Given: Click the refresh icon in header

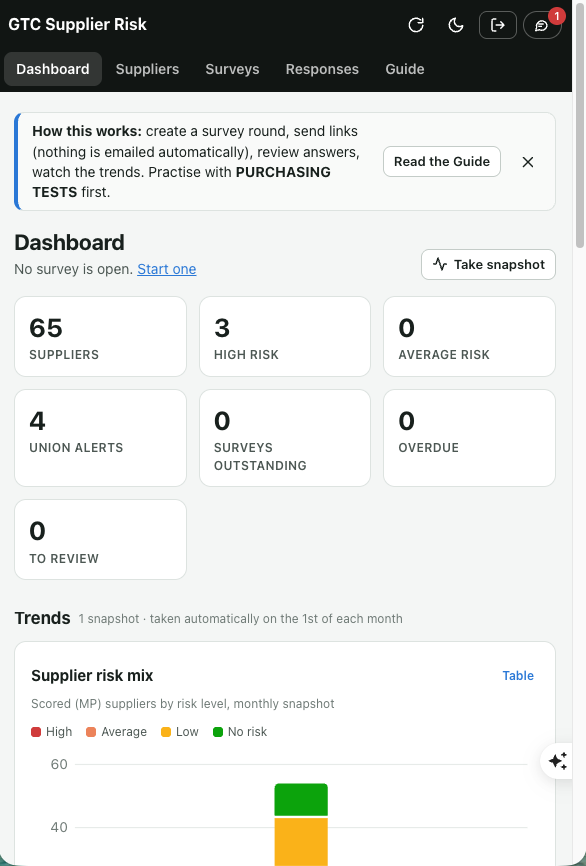Looking at the screenshot, I should point(416,25).
